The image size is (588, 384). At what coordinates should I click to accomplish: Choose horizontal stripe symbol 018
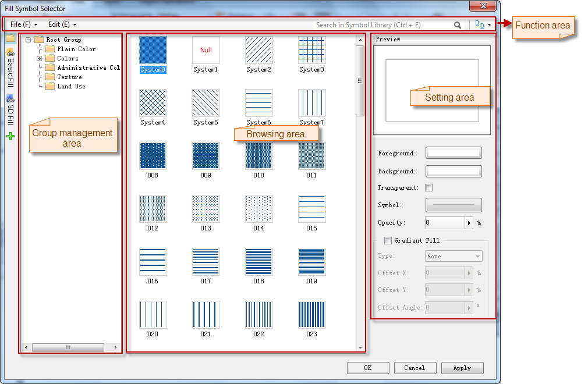pos(258,261)
